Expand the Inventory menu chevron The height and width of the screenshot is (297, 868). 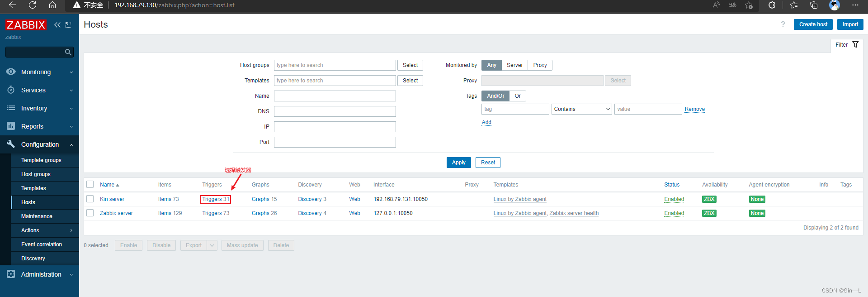[x=71, y=109]
